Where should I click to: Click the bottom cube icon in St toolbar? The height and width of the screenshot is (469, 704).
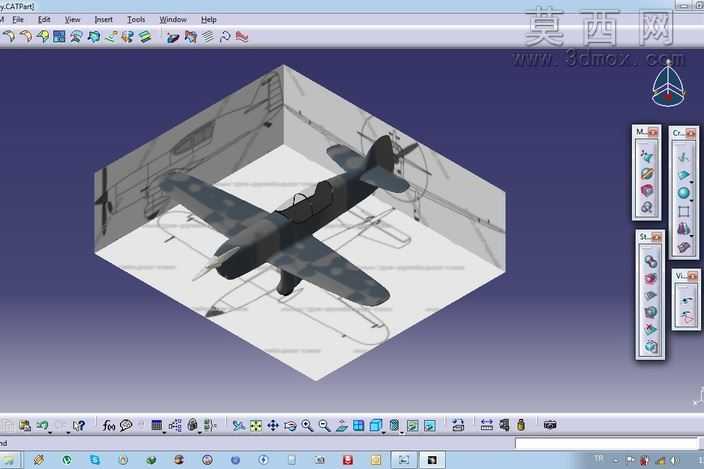[x=651, y=346]
